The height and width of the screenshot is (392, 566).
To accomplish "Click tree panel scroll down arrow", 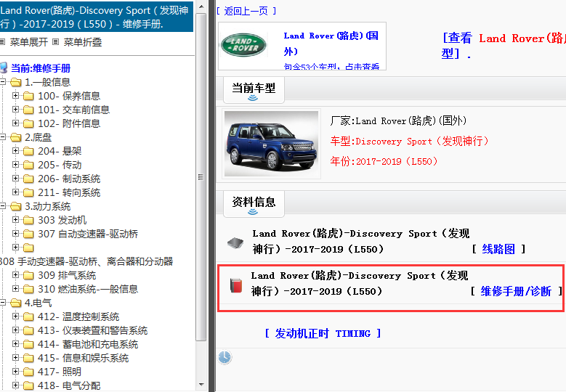I will coord(201,385).
